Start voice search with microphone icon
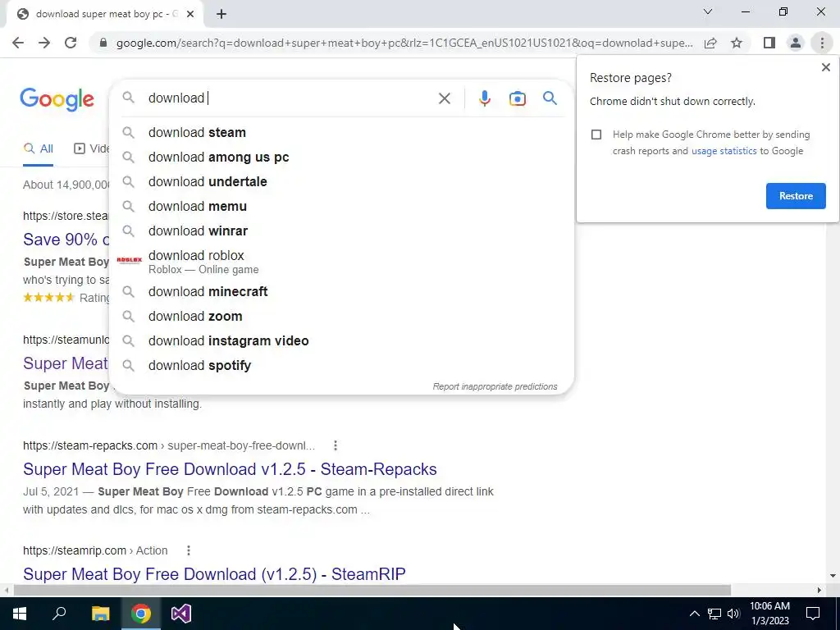This screenshot has height=630, width=840. point(484,98)
